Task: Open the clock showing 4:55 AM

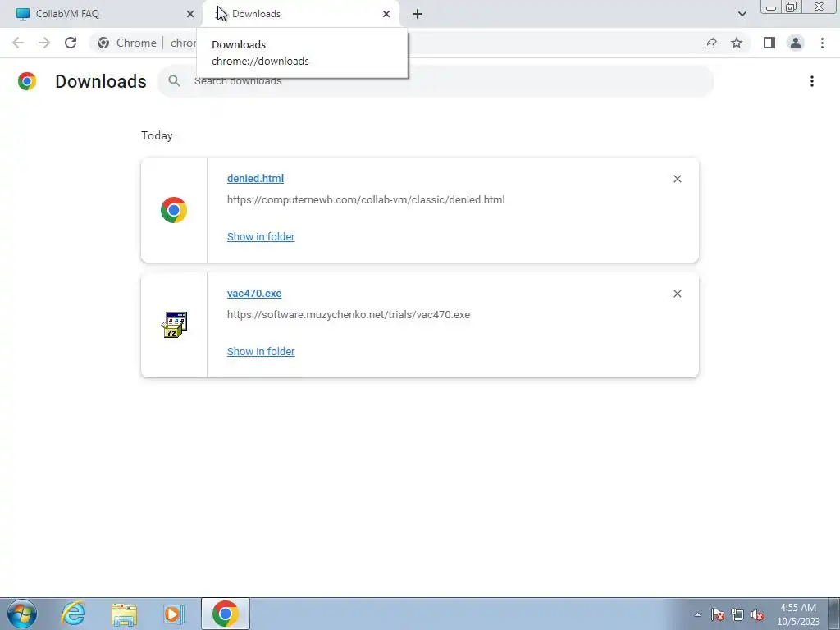Action: click(798, 614)
